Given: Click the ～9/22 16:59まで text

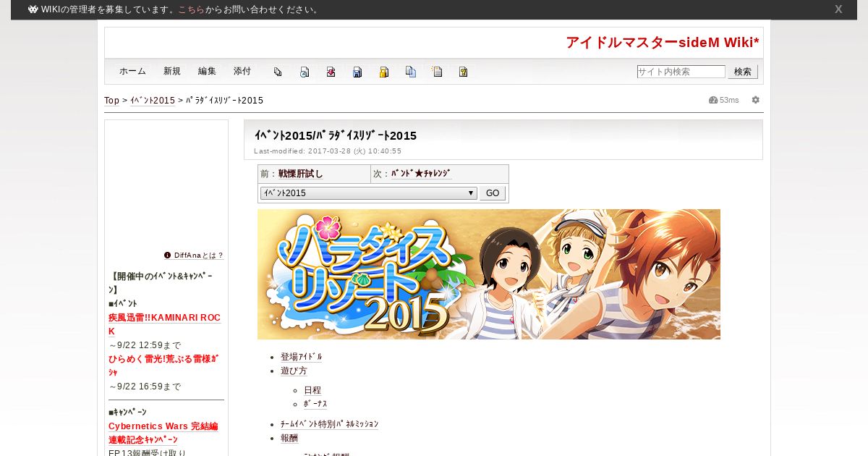Looking at the screenshot, I should point(145,387).
